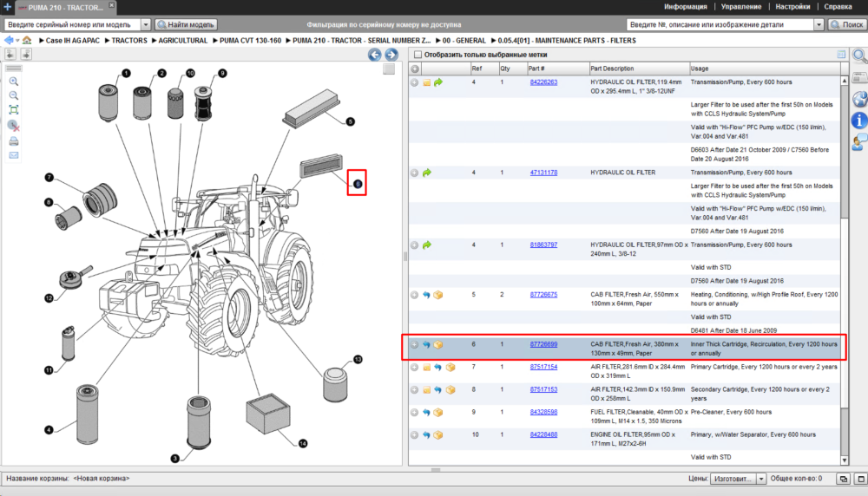Go to the next diagram page
The image size is (868, 496).
(391, 55)
